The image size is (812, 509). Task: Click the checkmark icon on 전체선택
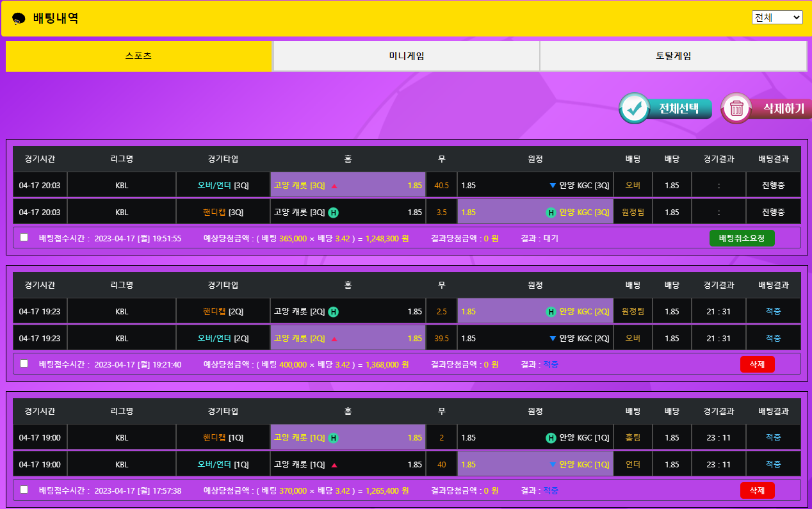[x=634, y=109]
